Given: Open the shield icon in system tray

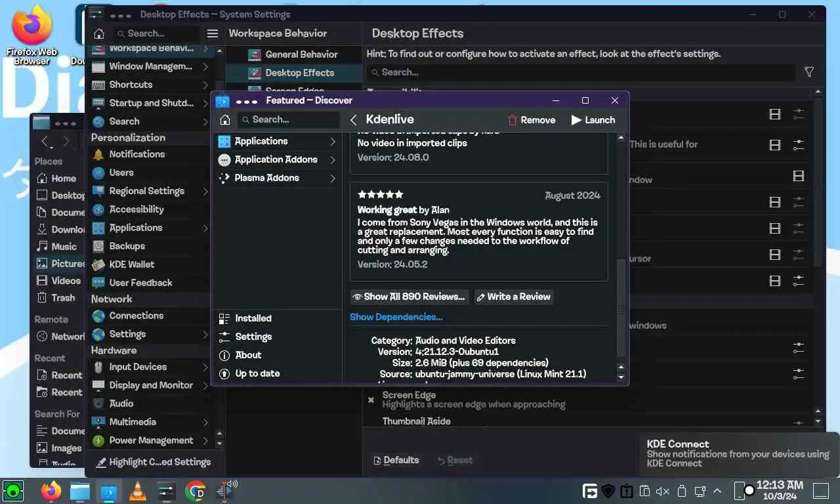Looking at the screenshot, I should coord(608,491).
